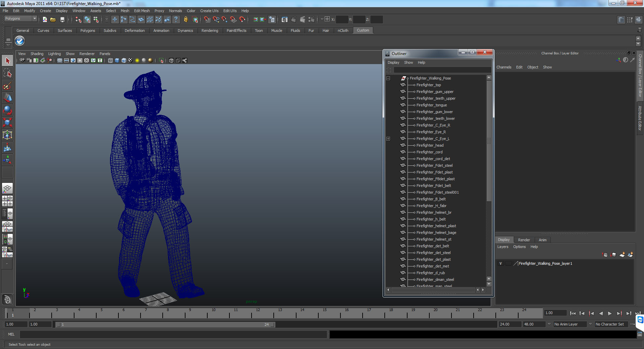Toggle wireframe cube in viewport toolbar
The image size is (644, 349).
click(110, 60)
